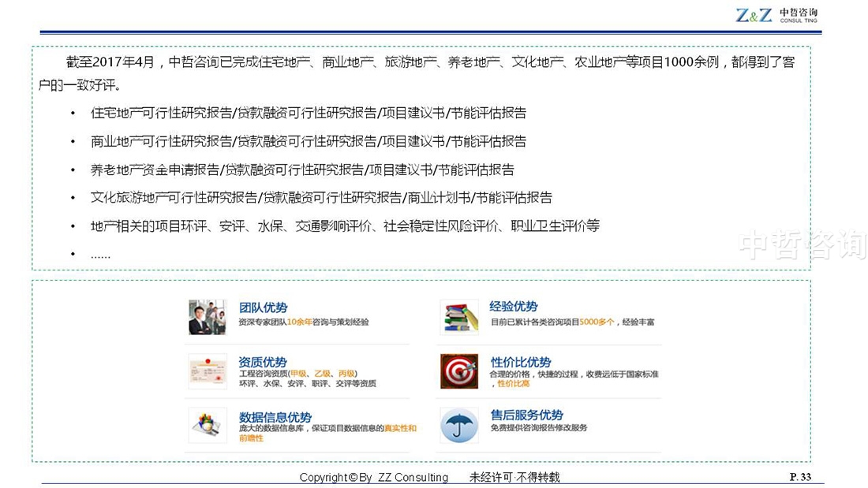868x488 pixels.
Task: Select the 数据信息优势 heading
Action: coord(275,417)
